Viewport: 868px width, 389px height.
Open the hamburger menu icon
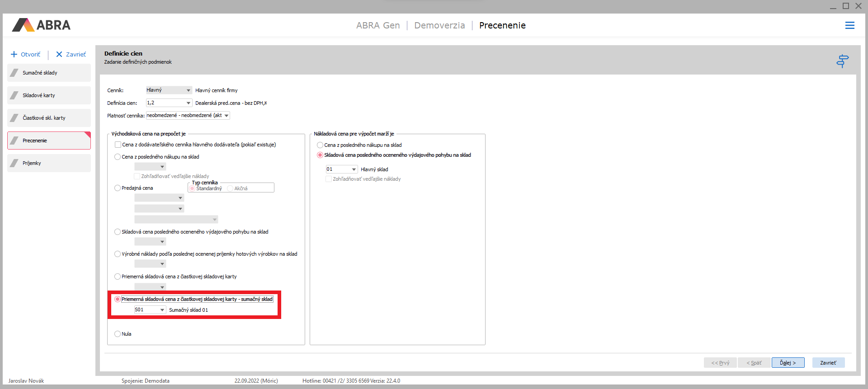(849, 26)
